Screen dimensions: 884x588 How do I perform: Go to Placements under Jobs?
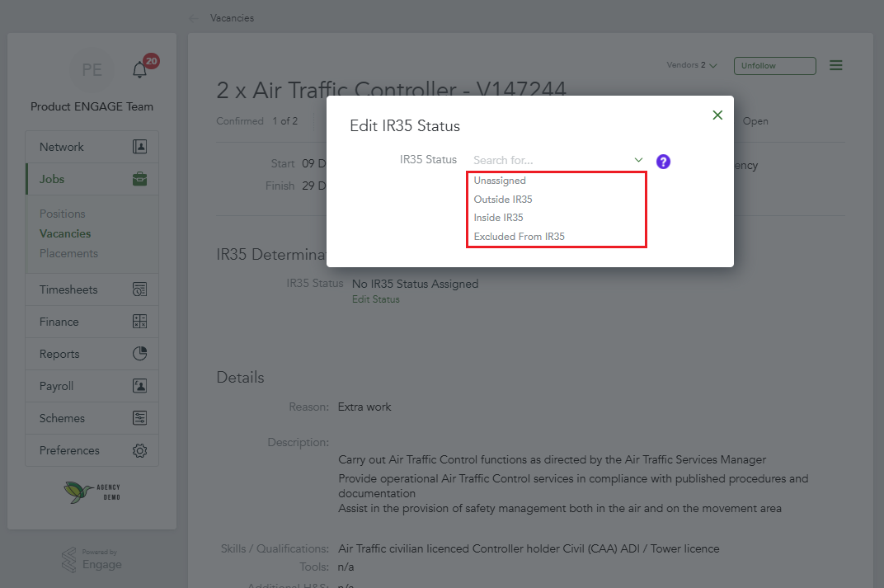point(68,253)
